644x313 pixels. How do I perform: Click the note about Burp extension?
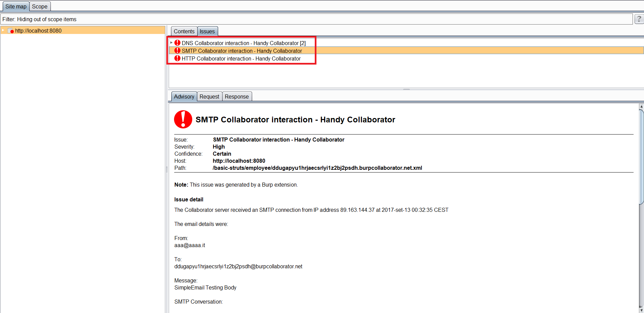coord(236,185)
